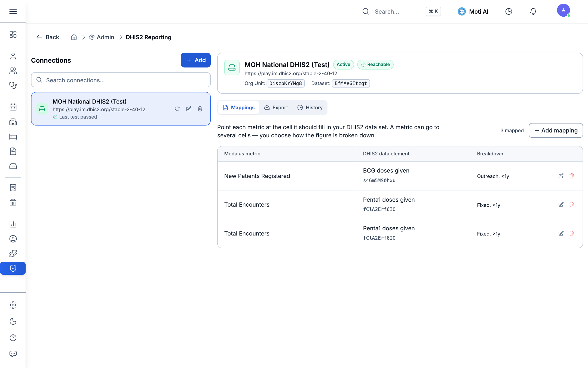Open the user avatar menu

click(x=563, y=10)
